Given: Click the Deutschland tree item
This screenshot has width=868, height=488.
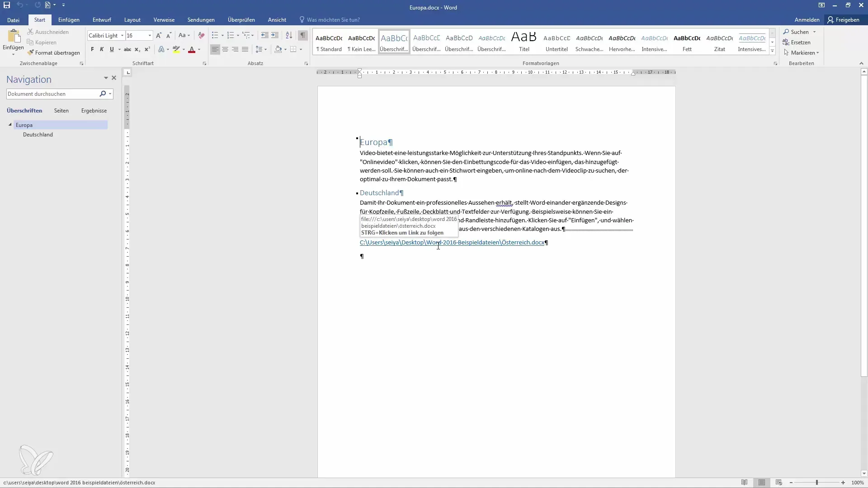Looking at the screenshot, I should (x=38, y=134).
